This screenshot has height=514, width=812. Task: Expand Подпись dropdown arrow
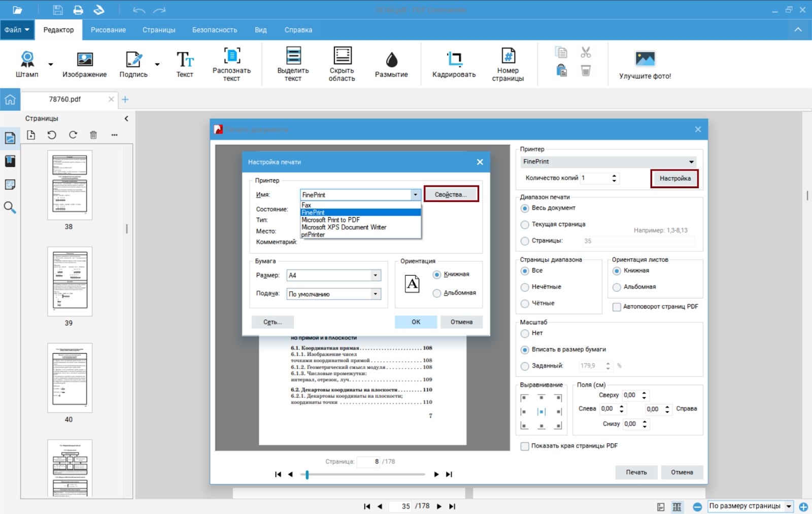(157, 64)
